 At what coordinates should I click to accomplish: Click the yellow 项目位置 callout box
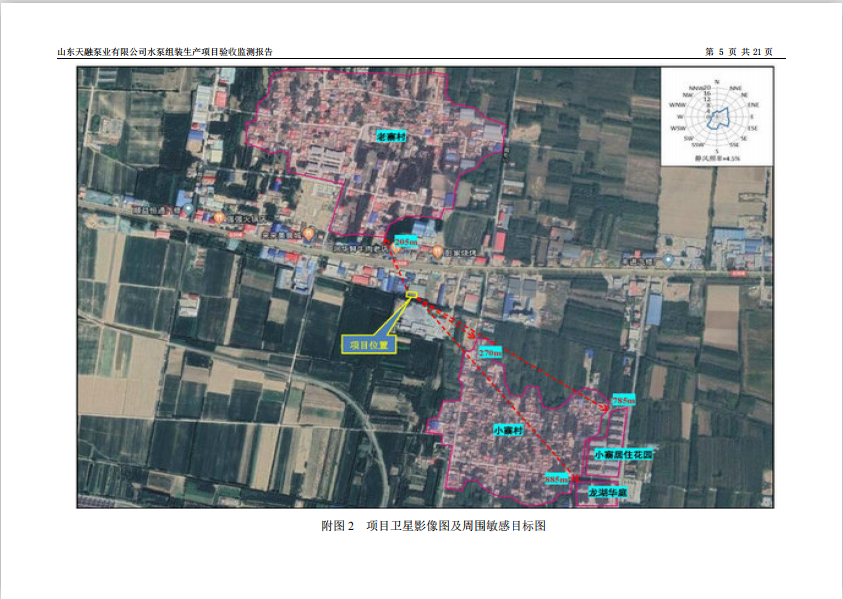(369, 345)
